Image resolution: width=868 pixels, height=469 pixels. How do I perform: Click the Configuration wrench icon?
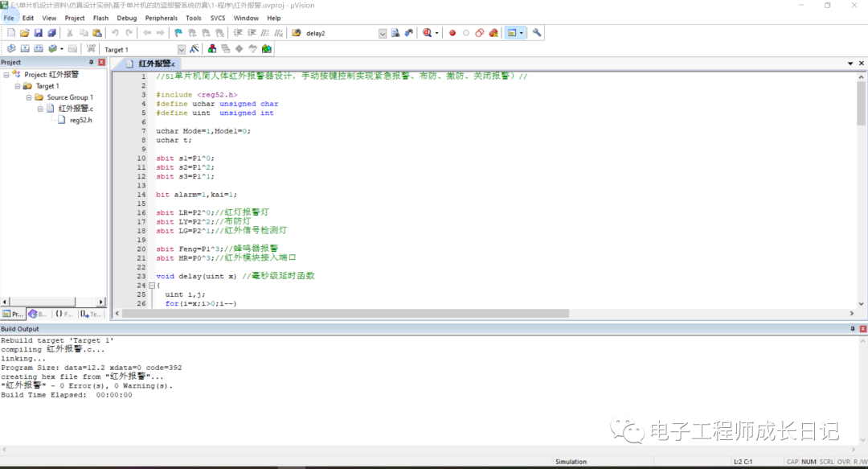click(537, 33)
